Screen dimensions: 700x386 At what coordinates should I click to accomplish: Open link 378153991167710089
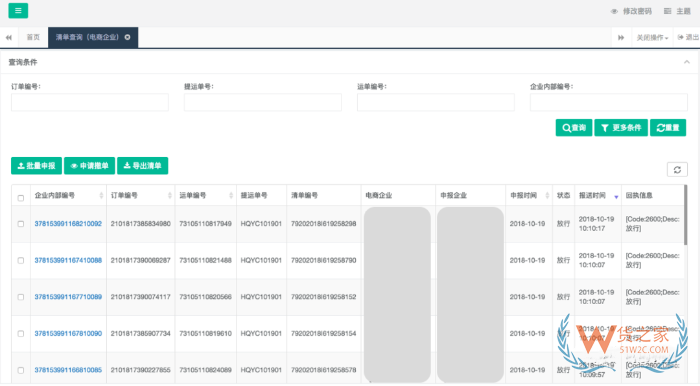point(68,297)
